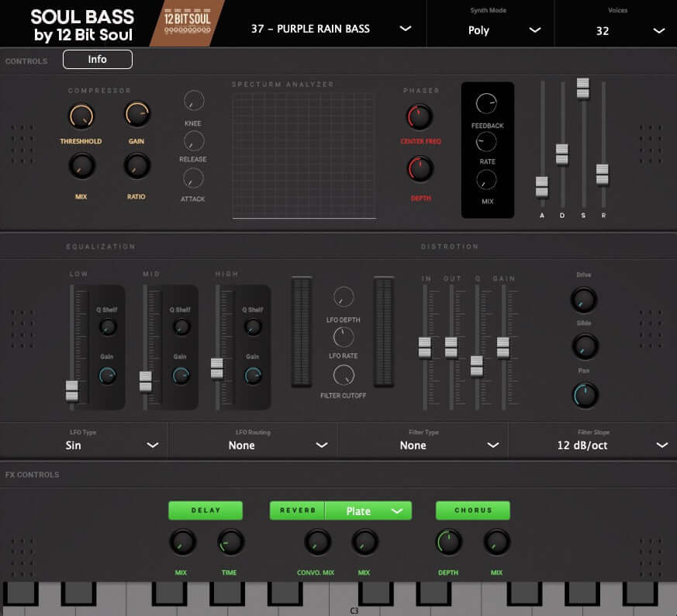The height and width of the screenshot is (616, 677).
Task: Click the Mid band Q Shelf knob
Action: pos(181,327)
